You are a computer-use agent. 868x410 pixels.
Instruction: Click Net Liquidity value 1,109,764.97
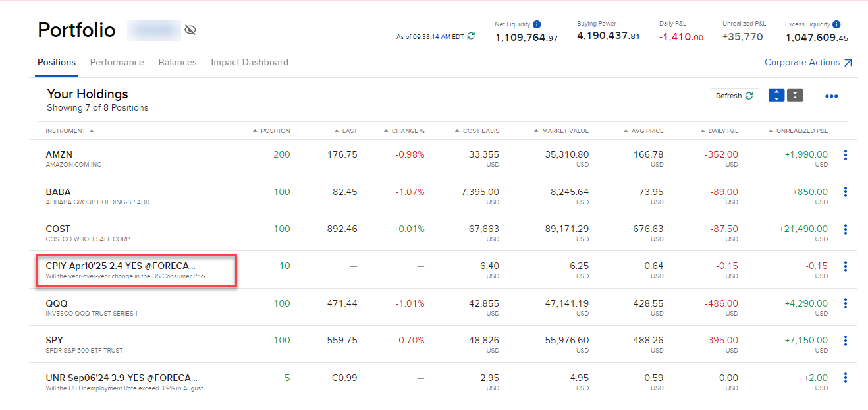tap(526, 38)
